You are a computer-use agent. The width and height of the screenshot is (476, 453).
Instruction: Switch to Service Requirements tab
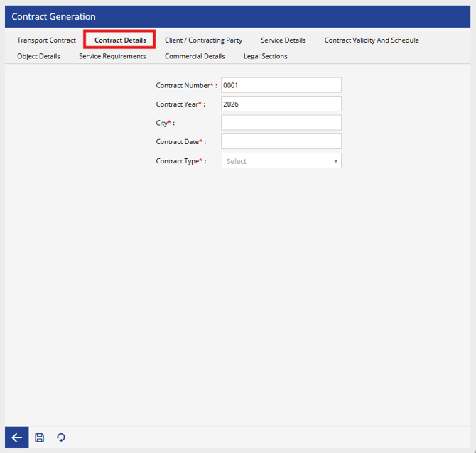[112, 56]
